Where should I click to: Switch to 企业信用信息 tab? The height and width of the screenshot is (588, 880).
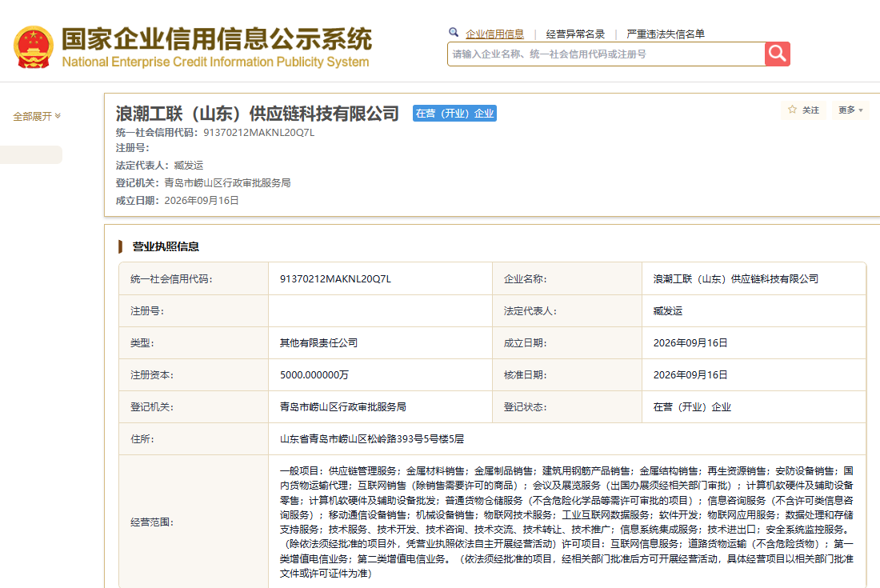click(x=494, y=34)
